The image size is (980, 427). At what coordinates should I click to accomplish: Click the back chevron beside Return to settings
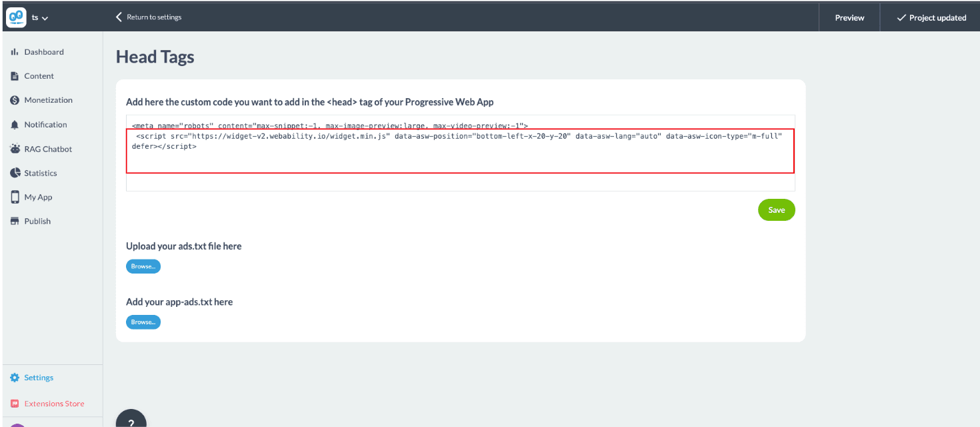pyautogui.click(x=119, y=17)
